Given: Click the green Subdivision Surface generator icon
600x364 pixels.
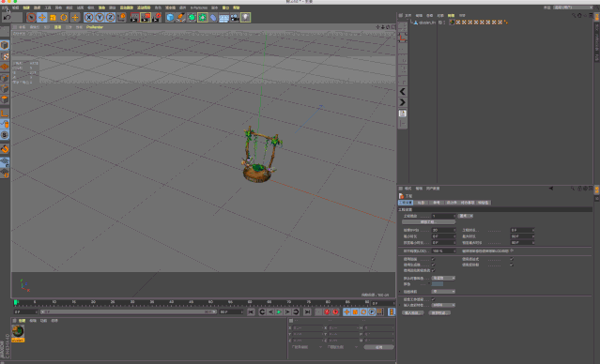Looking at the screenshot, I should pos(192,17).
